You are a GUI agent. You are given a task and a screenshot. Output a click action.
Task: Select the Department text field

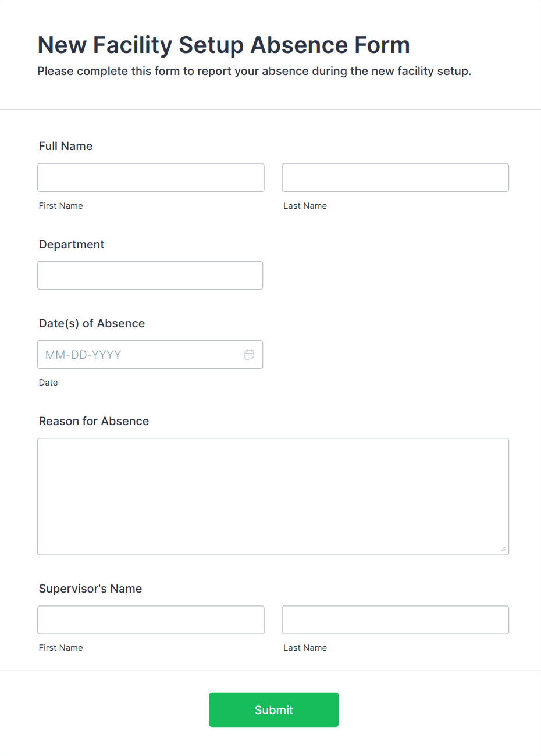[x=150, y=275]
